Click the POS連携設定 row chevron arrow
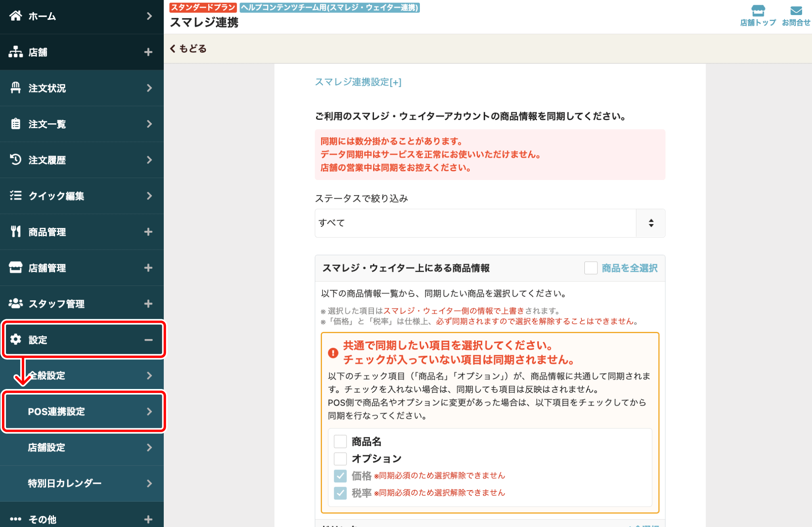The image size is (812, 527). pyautogui.click(x=149, y=411)
